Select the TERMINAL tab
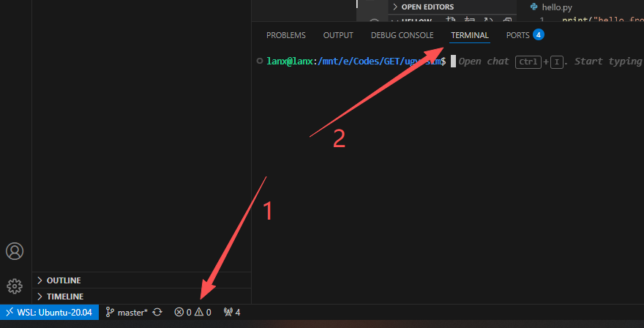 point(470,35)
